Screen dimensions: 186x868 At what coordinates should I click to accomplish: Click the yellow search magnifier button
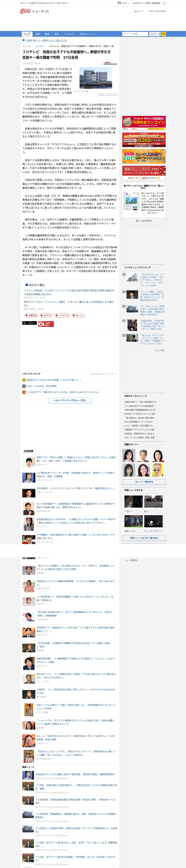click(x=164, y=34)
